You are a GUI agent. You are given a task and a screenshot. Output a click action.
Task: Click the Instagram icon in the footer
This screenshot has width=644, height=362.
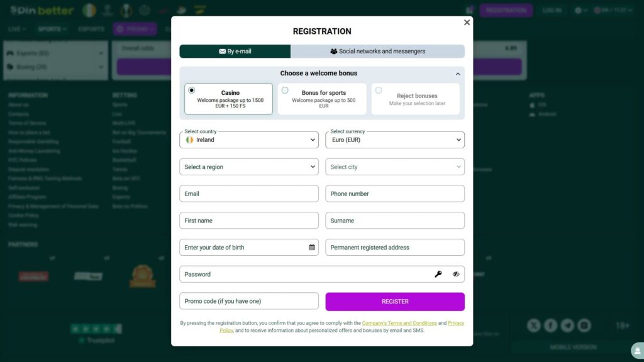click(583, 326)
